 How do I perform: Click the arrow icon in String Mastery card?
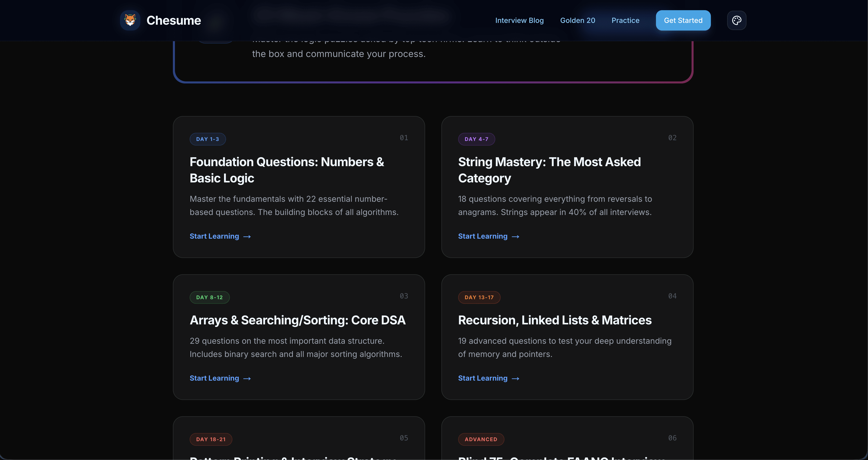pyautogui.click(x=516, y=237)
